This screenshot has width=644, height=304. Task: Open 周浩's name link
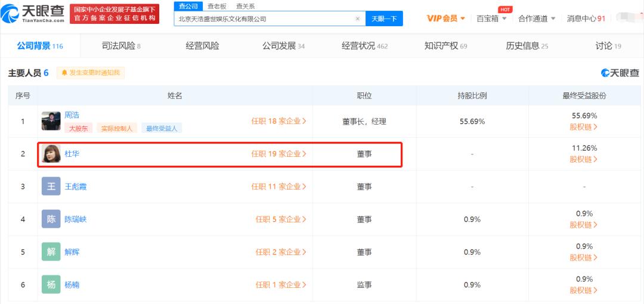coord(72,115)
